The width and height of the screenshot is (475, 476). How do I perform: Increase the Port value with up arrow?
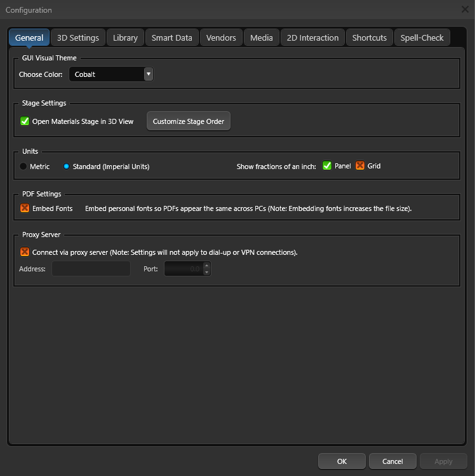click(206, 266)
